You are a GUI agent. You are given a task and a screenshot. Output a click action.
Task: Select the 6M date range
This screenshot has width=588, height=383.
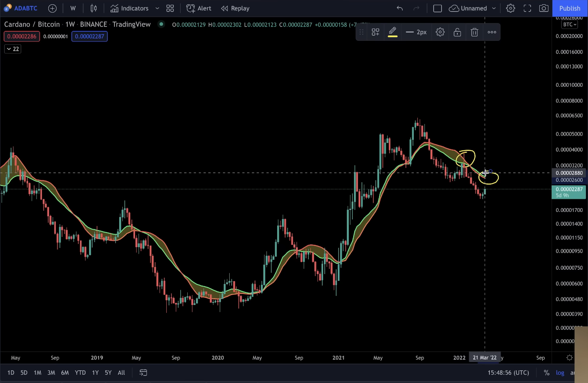[65, 373]
